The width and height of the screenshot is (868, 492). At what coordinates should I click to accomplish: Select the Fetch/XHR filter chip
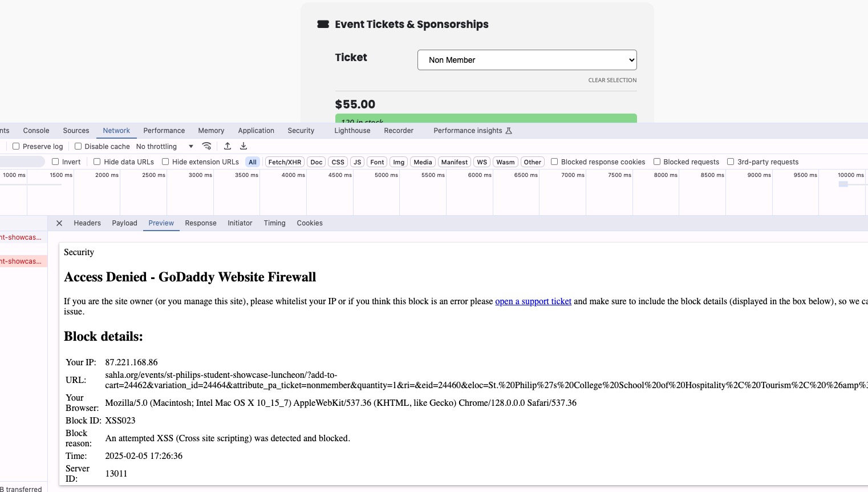click(285, 162)
